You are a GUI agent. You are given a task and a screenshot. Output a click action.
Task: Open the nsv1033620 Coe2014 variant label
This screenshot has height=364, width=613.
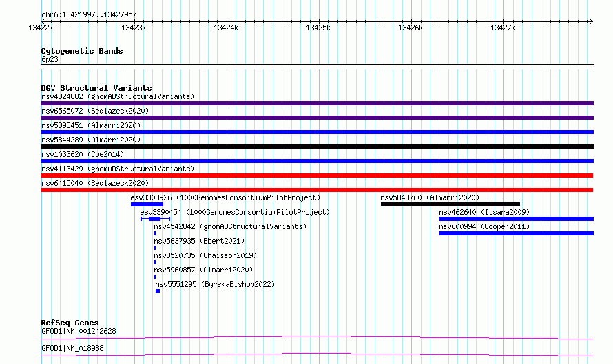[x=83, y=154]
